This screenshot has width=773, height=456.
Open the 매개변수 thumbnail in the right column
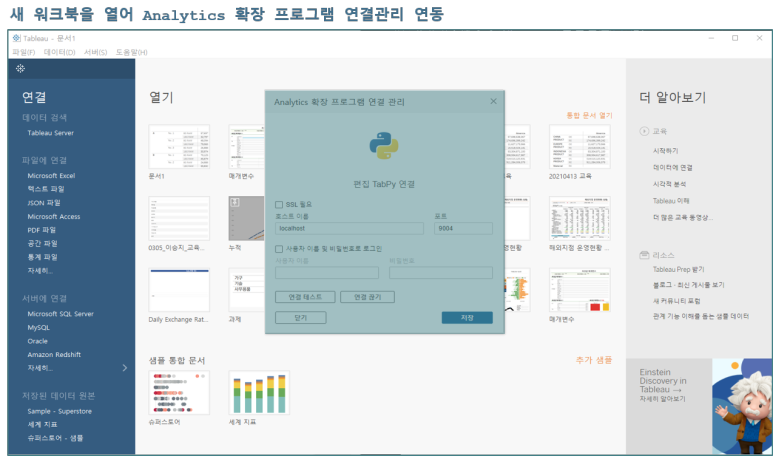(580, 290)
